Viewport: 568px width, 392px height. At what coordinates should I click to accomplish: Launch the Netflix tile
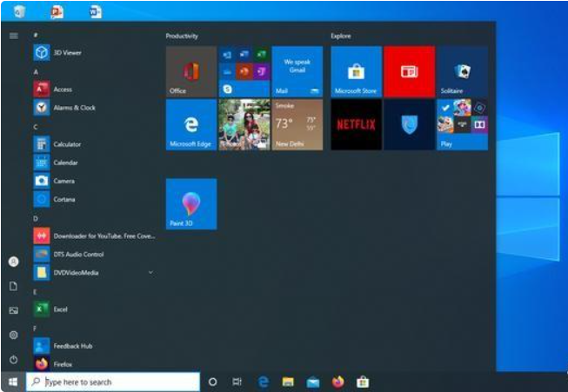pyautogui.click(x=357, y=124)
